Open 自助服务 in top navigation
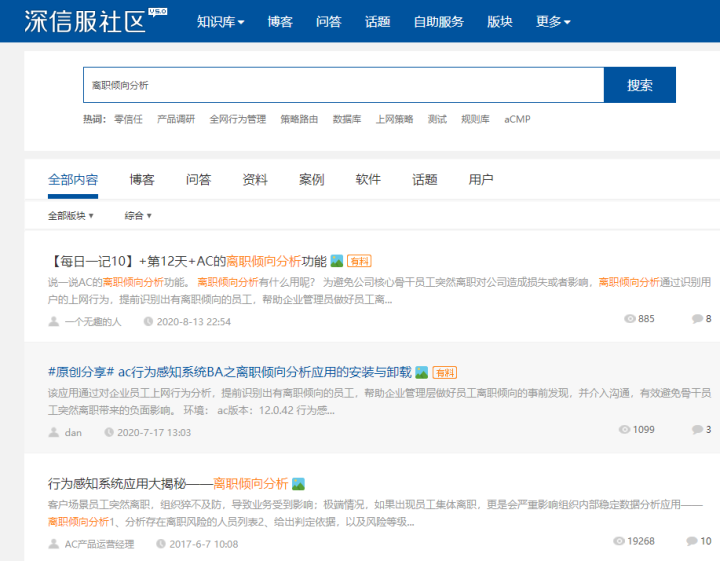This screenshot has width=720, height=561. (439, 22)
